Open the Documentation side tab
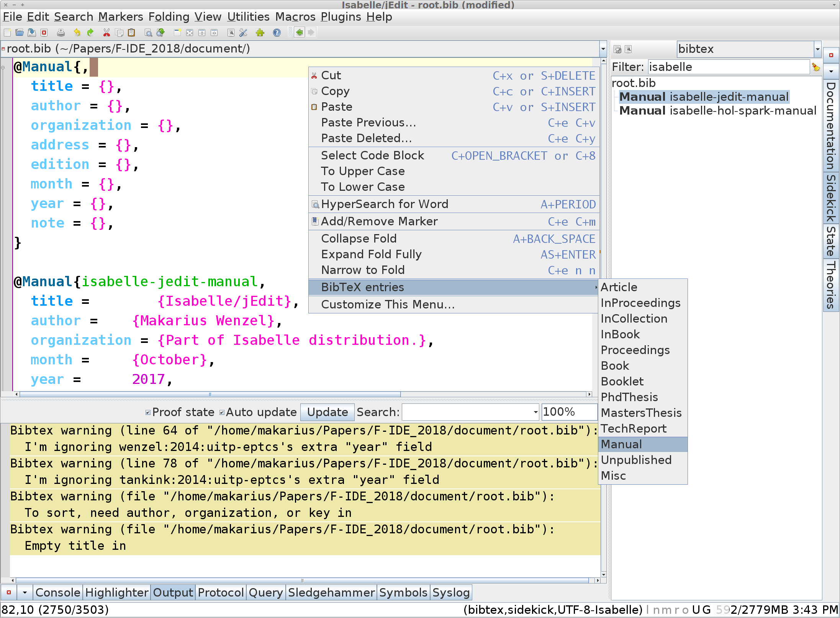The height and width of the screenshot is (618, 840). [831, 126]
